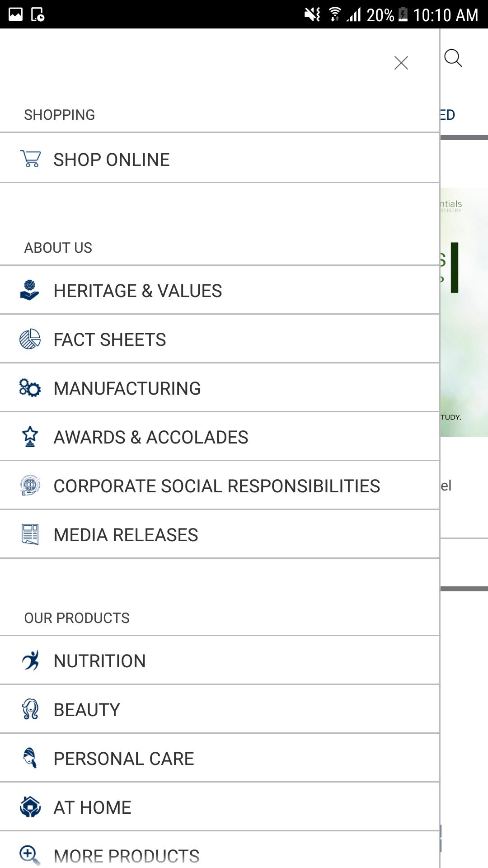This screenshot has width=488, height=868.
Task: Tap the Fact Sheets pie chart icon
Action: [30, 339]
